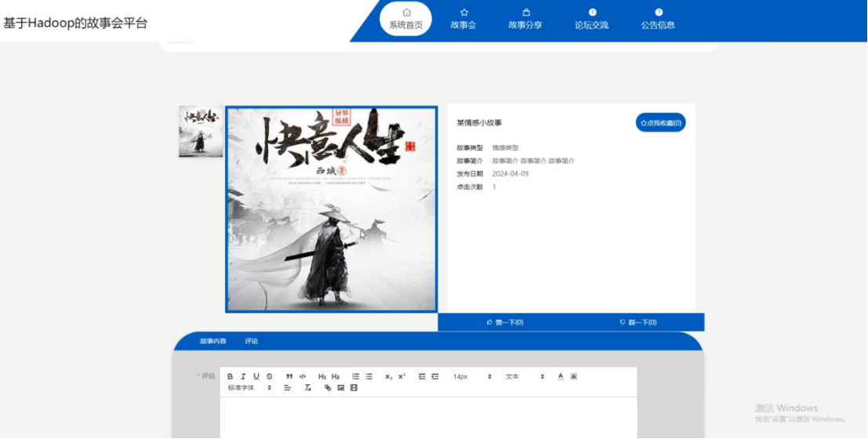Open the 论坛交流 forum menu item
This screenshot has height=439, width=868.
(592, 19)
